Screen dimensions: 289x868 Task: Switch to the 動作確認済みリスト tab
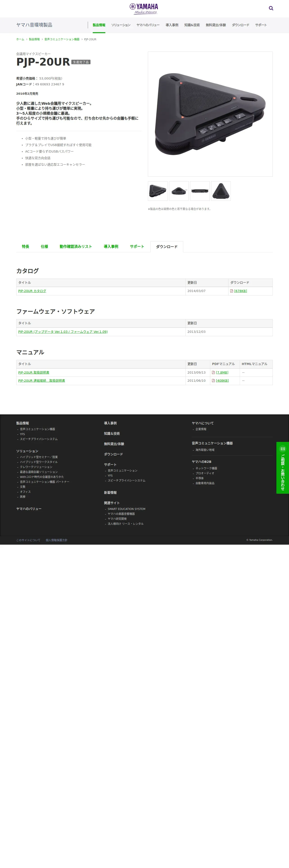76,247
